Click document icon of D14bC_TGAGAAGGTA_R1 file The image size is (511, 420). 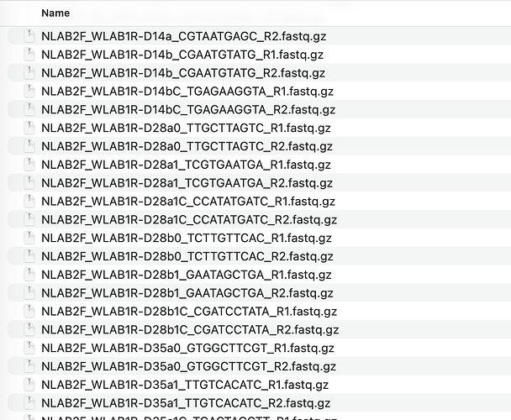pos(29,92)
